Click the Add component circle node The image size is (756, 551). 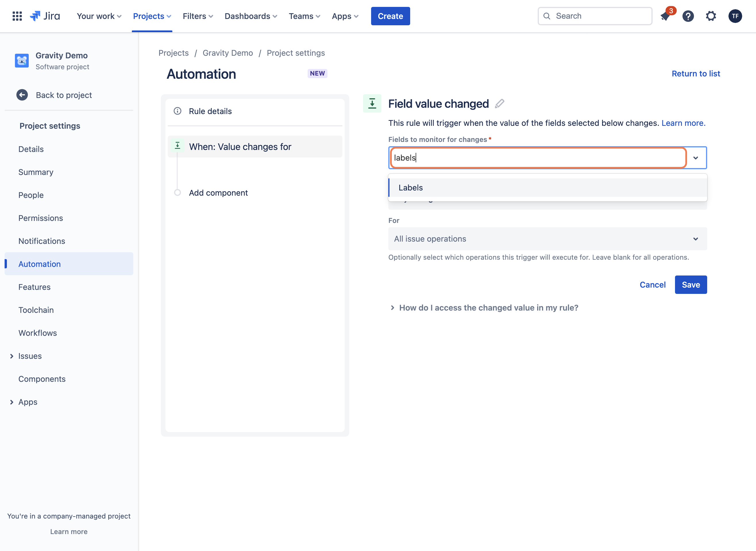178,193
